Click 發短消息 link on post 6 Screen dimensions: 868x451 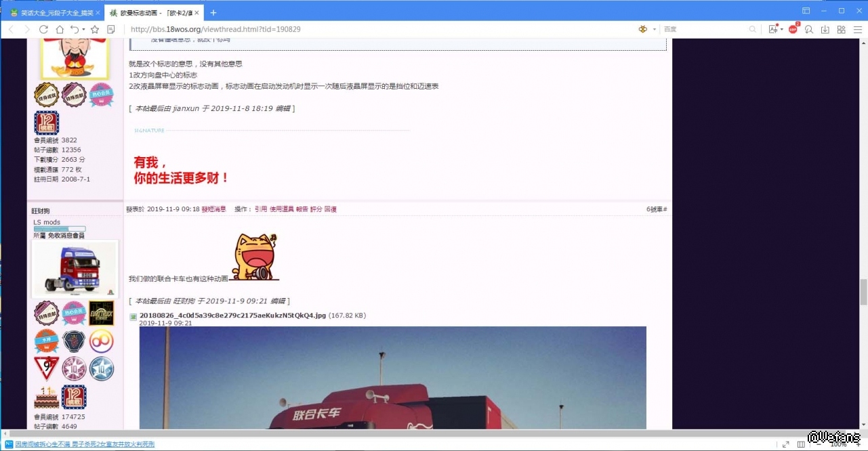pyautogui.click(x=213, y=209)
